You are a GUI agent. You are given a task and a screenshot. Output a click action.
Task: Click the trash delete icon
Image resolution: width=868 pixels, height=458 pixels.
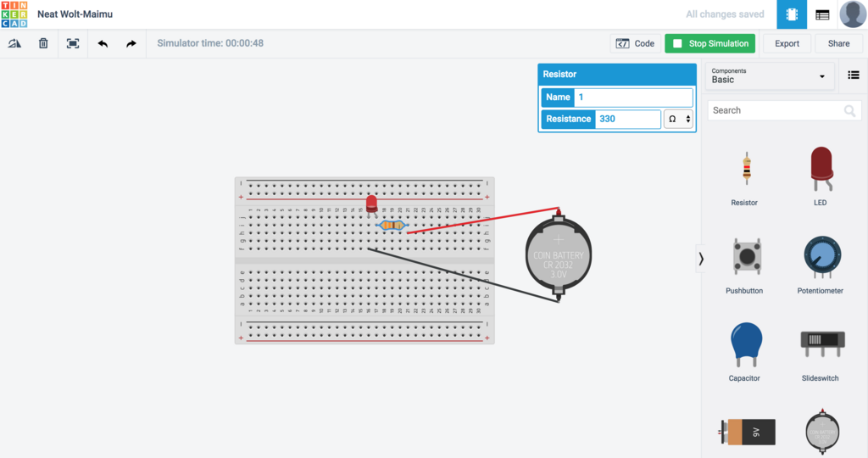click(43, 43)
